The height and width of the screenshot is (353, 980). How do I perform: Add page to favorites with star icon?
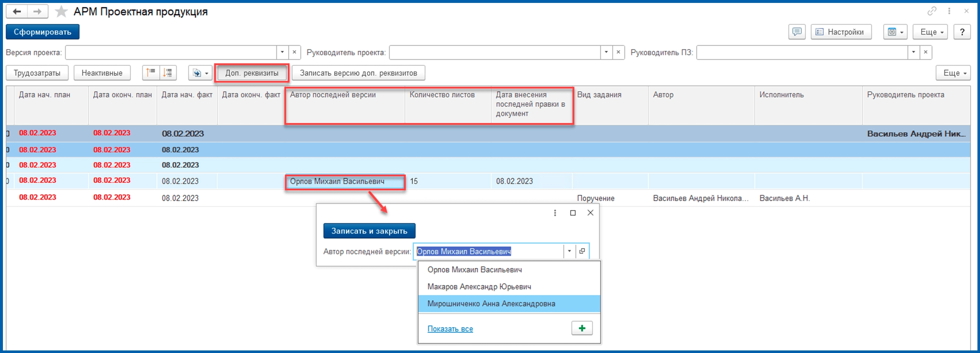61,12
